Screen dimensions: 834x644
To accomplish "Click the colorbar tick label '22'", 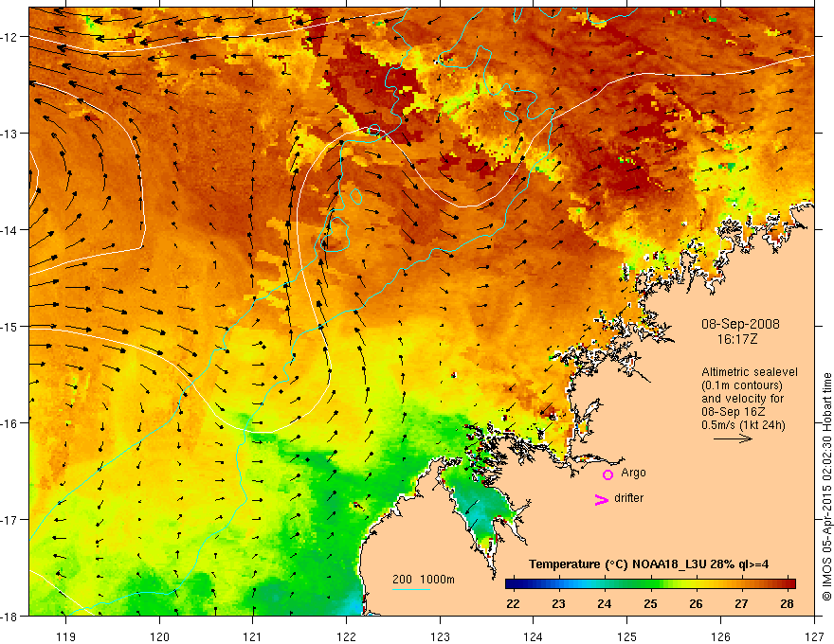I will click(513, 603).
